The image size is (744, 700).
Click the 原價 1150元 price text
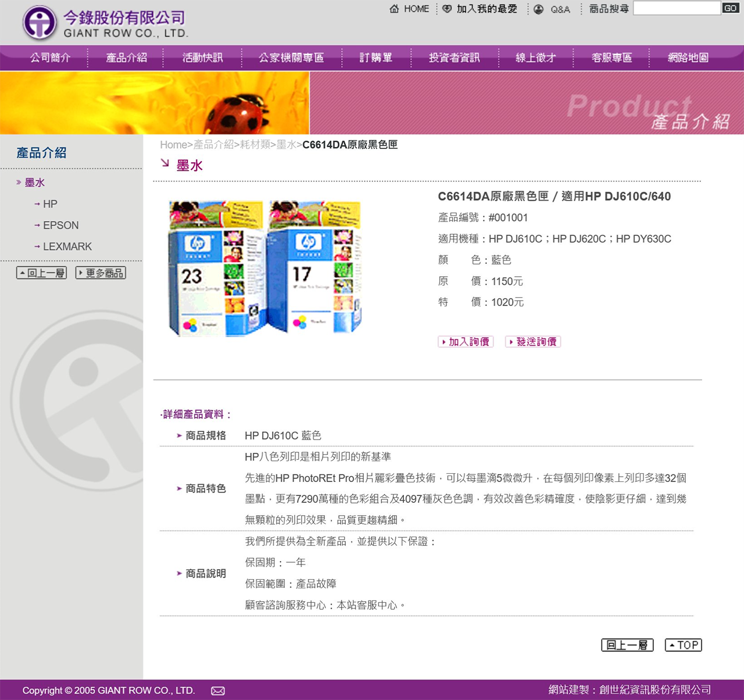tap(481, 281)
